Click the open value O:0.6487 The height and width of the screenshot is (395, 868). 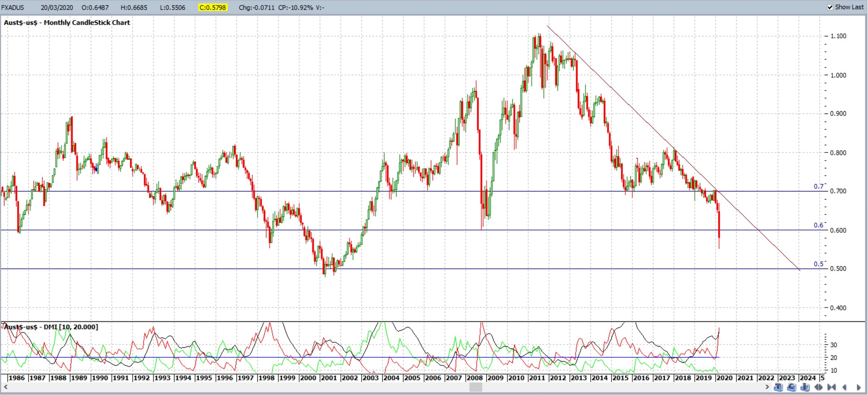coord(95,8)
